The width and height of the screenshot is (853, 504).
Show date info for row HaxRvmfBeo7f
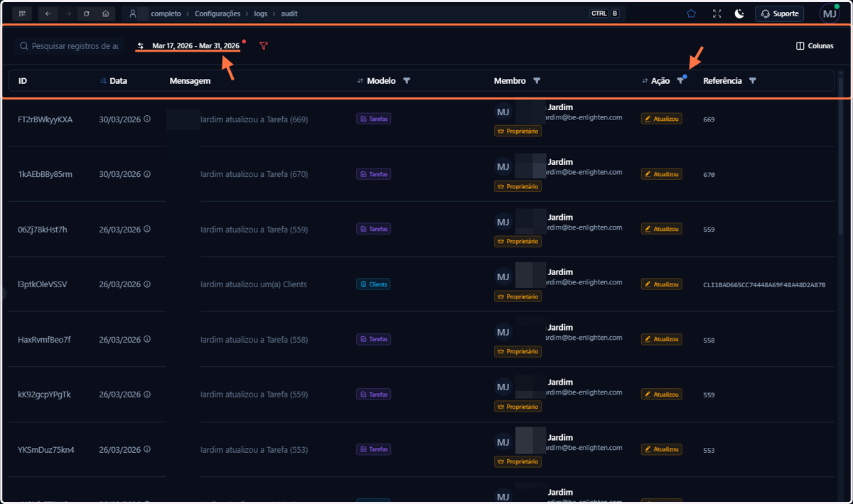(147, 340)
